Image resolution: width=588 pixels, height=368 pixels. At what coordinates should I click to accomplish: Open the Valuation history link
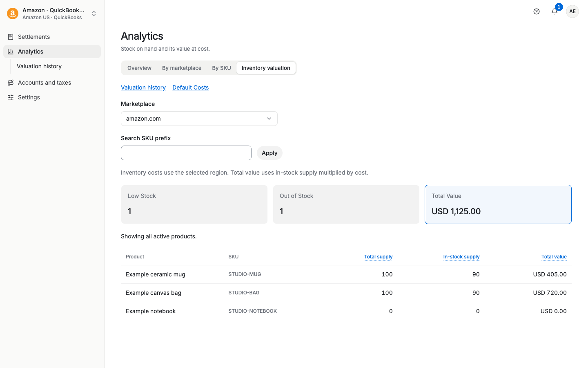(x=143, y=88)
